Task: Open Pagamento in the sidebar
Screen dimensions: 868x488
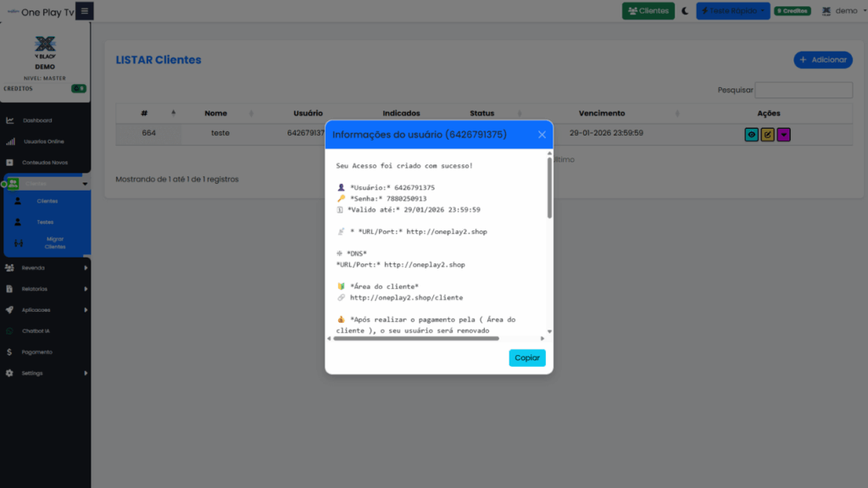Action: tap(37, 352)
